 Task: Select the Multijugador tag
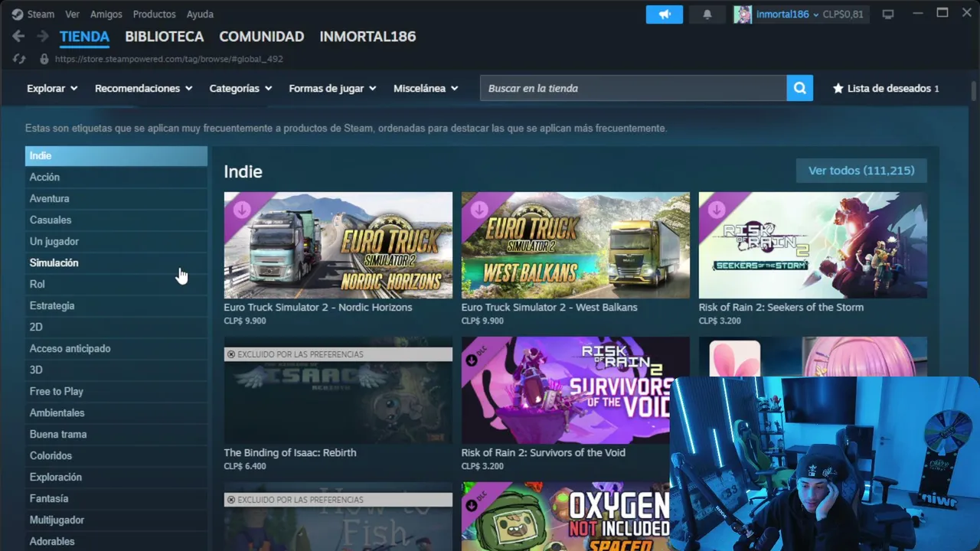116,520
